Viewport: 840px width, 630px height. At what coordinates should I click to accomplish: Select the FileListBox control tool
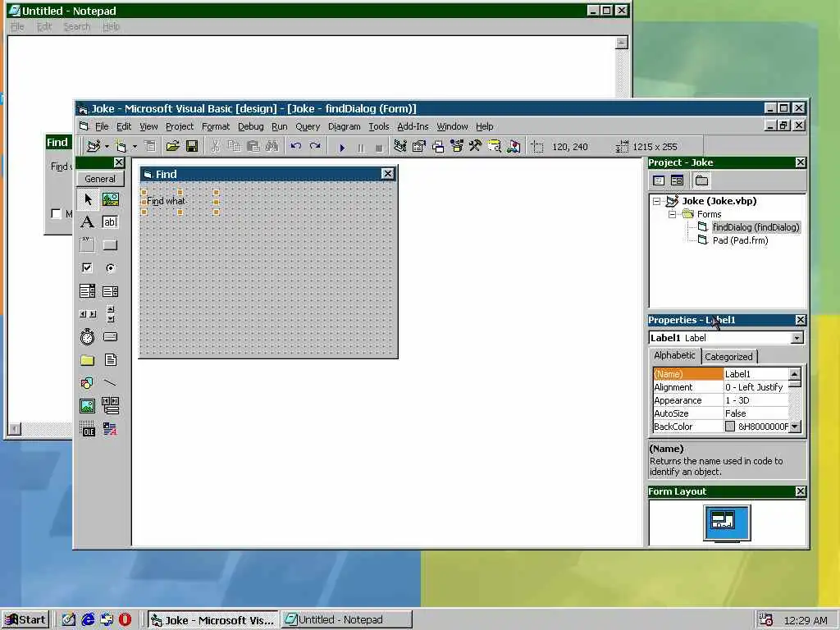(x=111, y=360)
